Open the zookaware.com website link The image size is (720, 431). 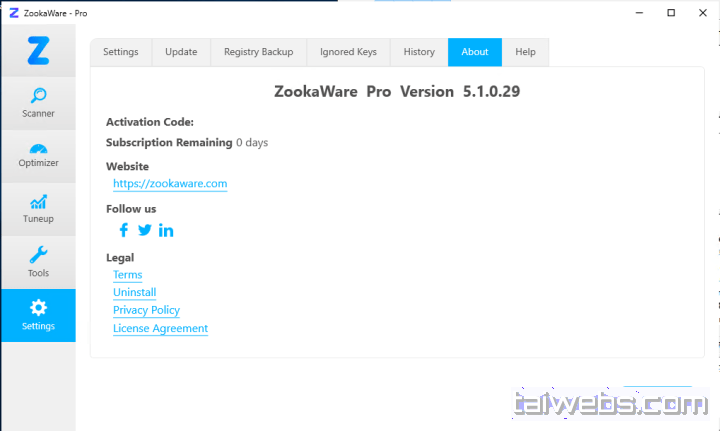point(170,184)
